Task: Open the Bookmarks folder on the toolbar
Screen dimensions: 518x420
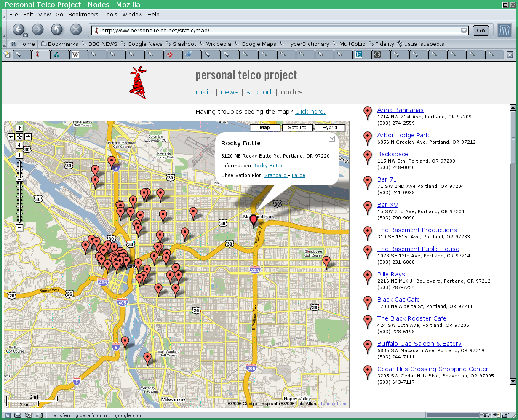Action: (x=60, y=44)
